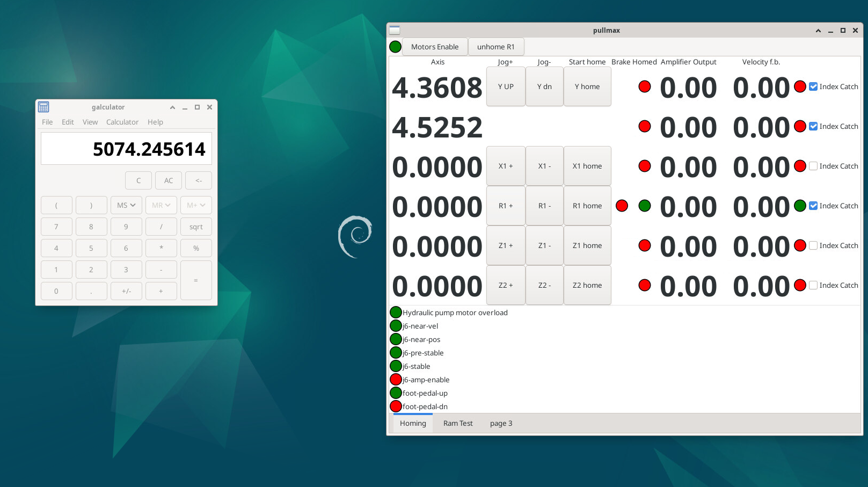Screen dimensions: 868x487
Task: Expand the MR memory recall dropdown
Action: coord(161,205)
